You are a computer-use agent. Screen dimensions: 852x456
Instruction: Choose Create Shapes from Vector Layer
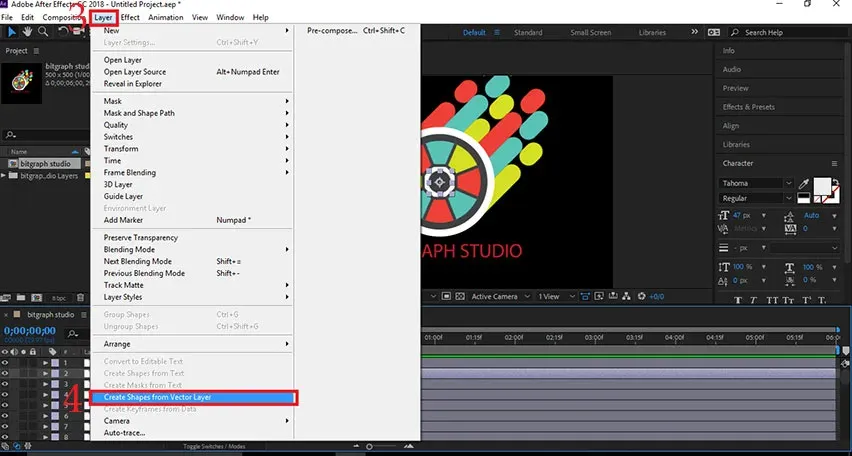[192, 397]
